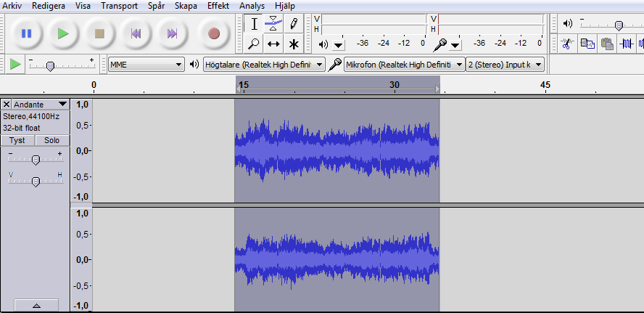Skip to end of project
This screenshot has width=644, height=313.
(x=173, y=33)
